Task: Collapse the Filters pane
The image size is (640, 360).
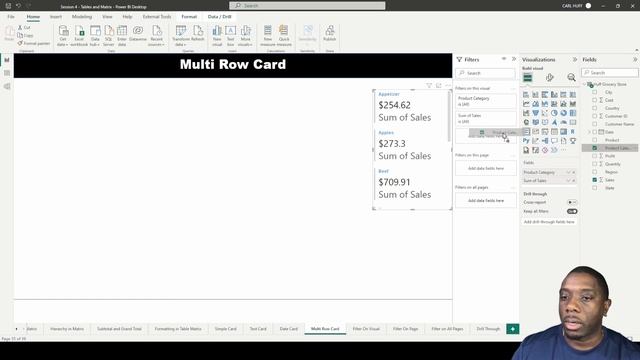Action: coord(514,59)
